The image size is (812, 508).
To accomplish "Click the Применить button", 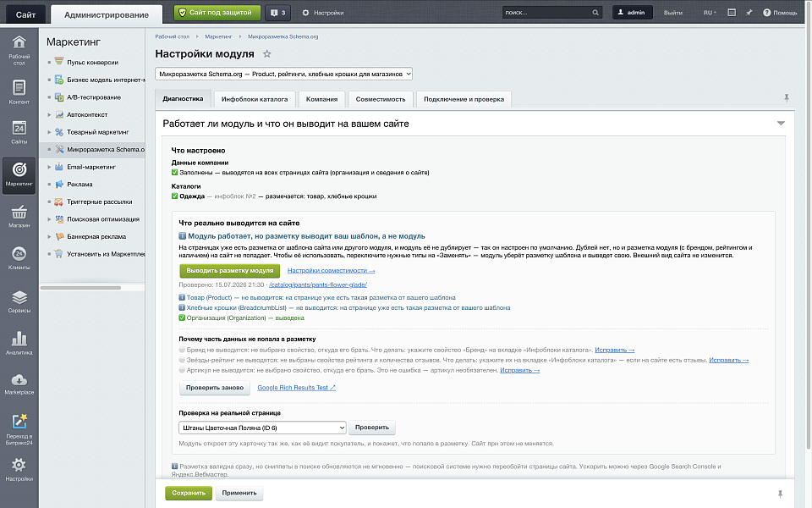I will (239, 493).
